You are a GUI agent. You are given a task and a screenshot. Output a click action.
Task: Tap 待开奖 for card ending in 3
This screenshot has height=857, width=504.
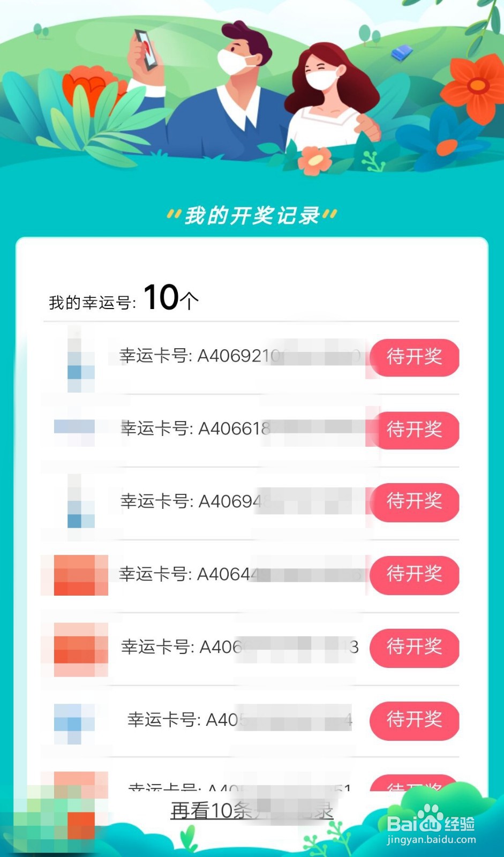coord(414,648)
